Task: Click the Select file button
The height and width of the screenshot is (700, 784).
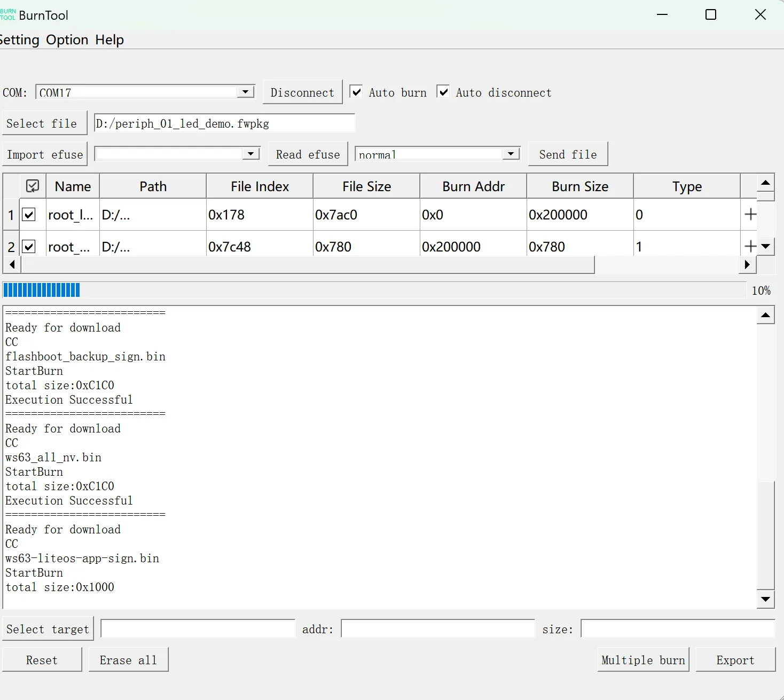Action: pos(44,123)
